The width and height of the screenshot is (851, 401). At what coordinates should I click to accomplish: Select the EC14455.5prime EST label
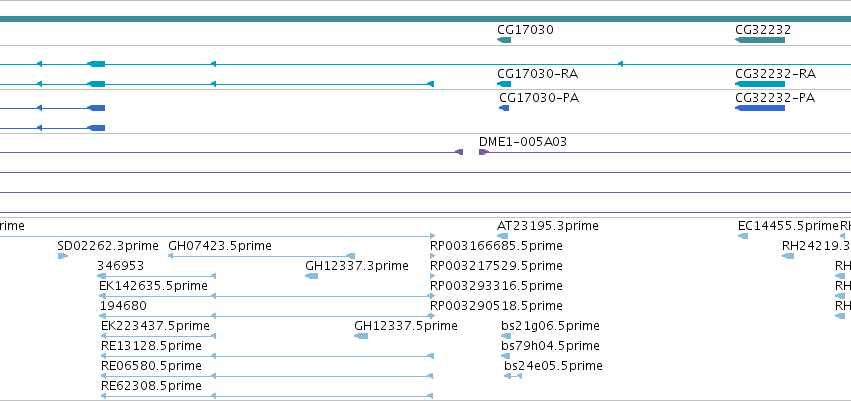click(x=788, y=226)
